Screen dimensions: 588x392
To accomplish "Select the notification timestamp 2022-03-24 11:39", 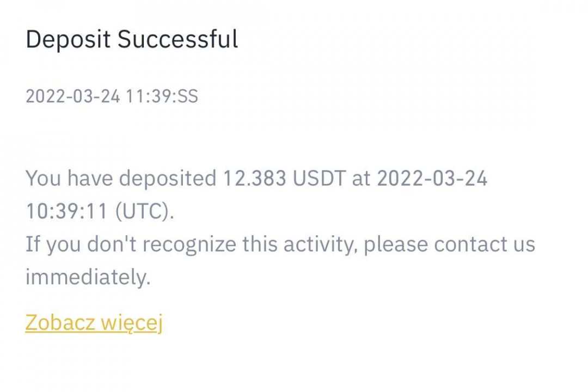I will [102, 97].
